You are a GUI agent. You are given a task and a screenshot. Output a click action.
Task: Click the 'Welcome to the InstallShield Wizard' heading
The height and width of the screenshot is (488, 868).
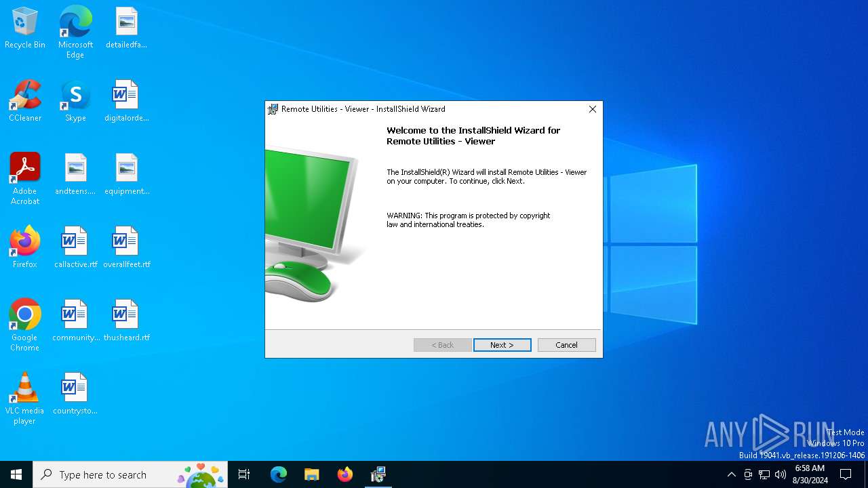(473, 136)
